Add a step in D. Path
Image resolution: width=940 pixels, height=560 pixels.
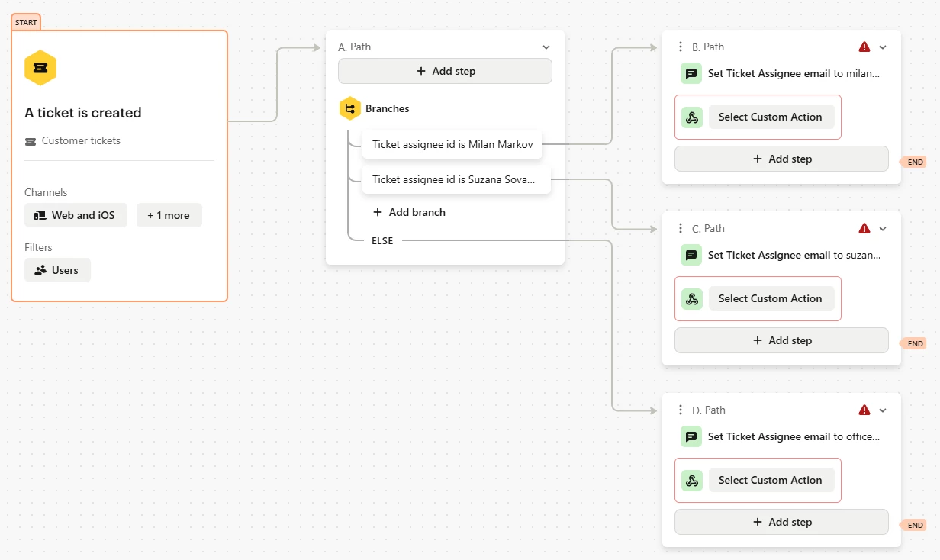pos(781,522)
